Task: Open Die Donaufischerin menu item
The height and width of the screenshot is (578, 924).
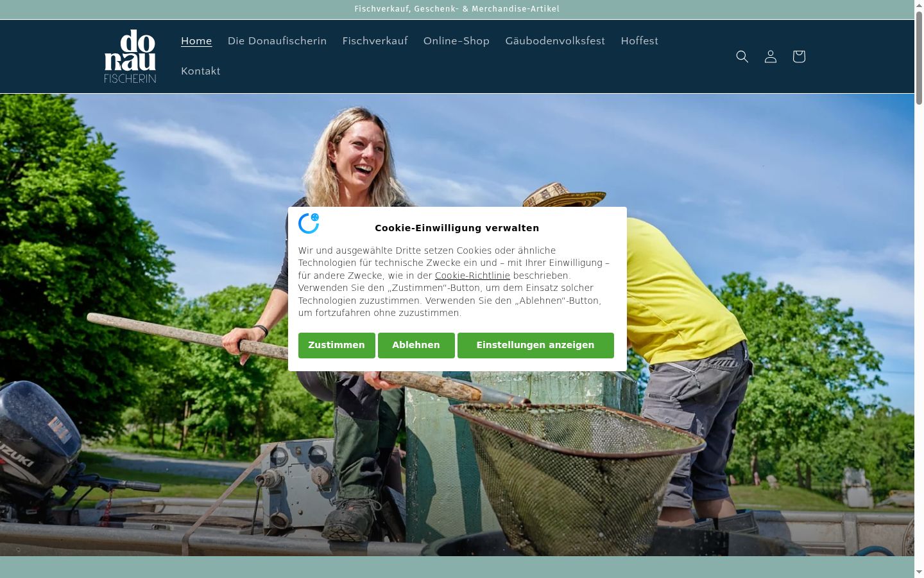Action: tap(277, 41)
